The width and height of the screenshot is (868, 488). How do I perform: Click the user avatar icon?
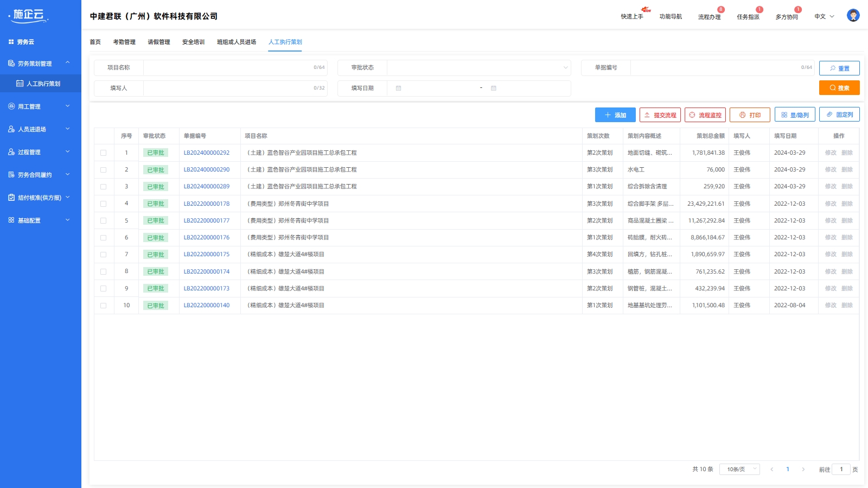click(853, 16)
